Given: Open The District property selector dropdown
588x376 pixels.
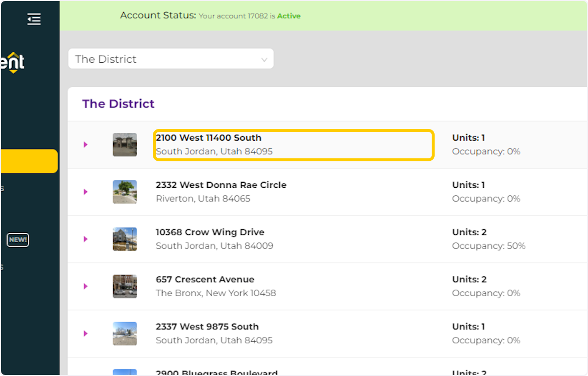Looking at the screenshot, I should click(171, 58).
